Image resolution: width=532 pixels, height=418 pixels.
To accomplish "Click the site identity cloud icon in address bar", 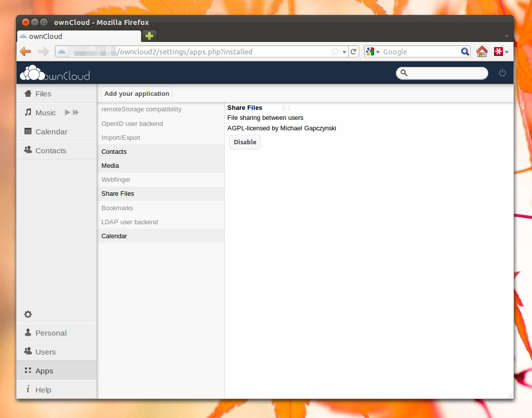I will coord(62,51).
